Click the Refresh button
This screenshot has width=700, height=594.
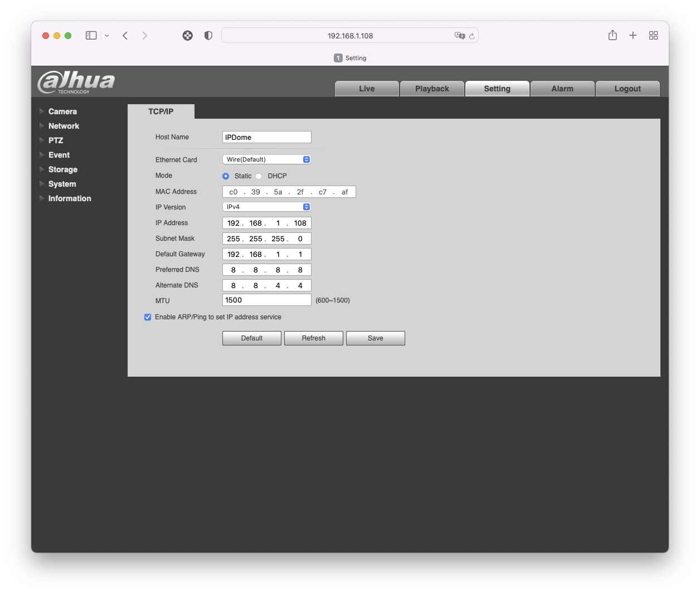point(314,338)
